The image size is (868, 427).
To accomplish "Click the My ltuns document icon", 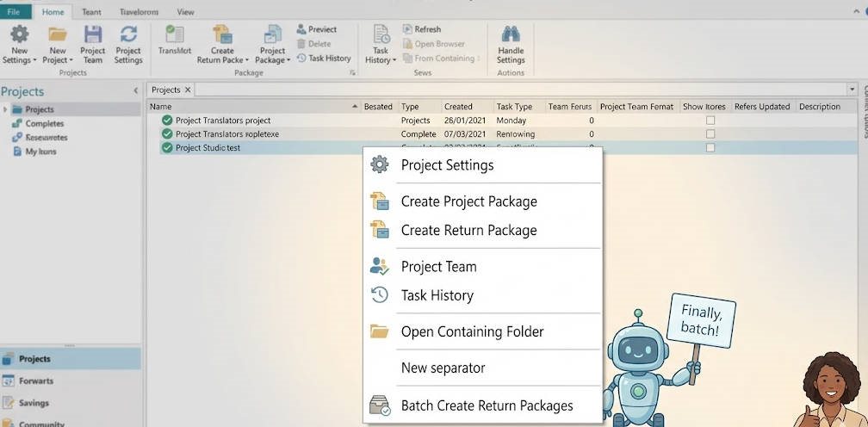I will tap(16, 151).
